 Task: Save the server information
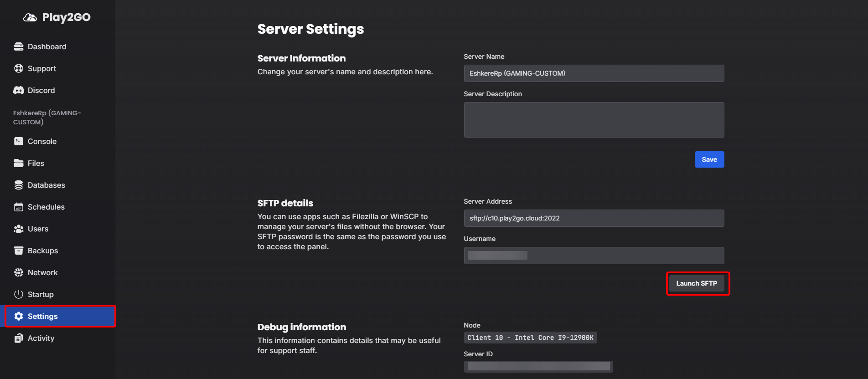pos(709,159)
